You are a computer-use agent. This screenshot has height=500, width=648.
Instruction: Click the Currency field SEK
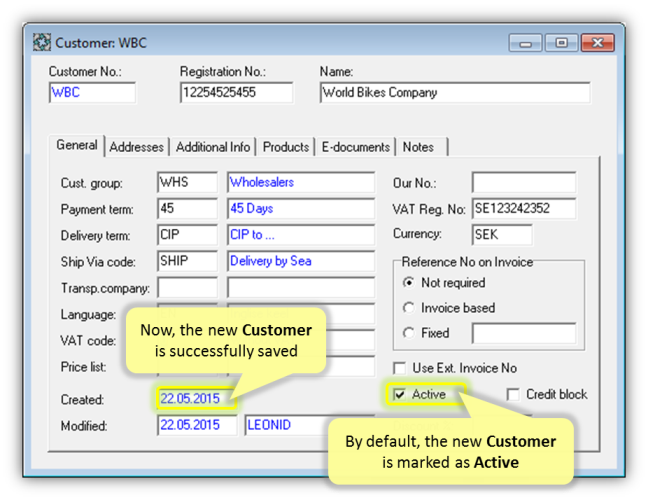[502, 235]
